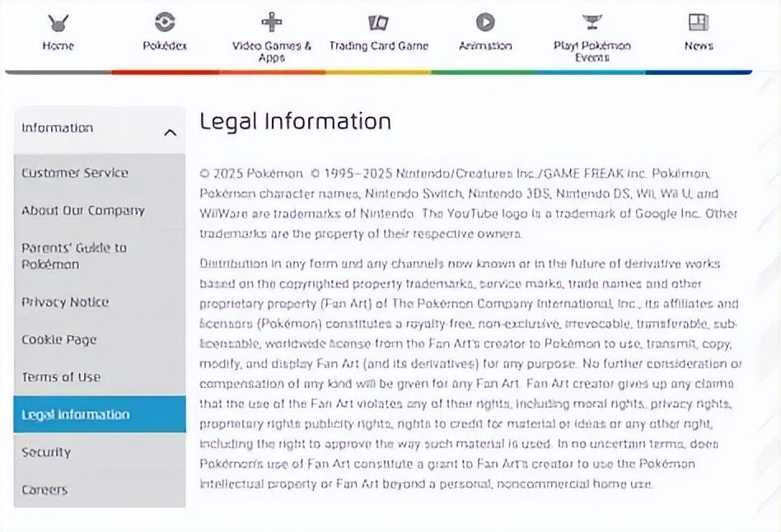Open Play! Pokémon Events label
Image resolution: width=781 pixels, height=532 pixels.
click(592, 51)
